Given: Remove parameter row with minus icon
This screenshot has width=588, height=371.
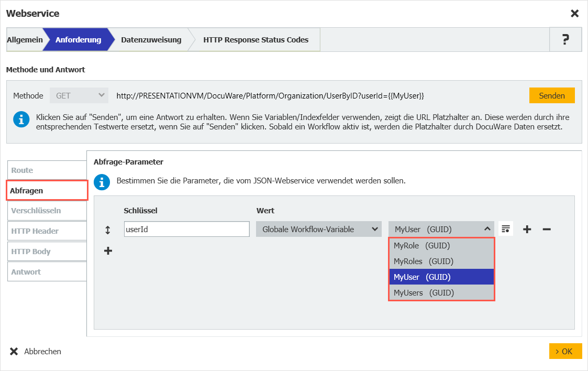Looking at the screenshot, I should tap(547, 229).
